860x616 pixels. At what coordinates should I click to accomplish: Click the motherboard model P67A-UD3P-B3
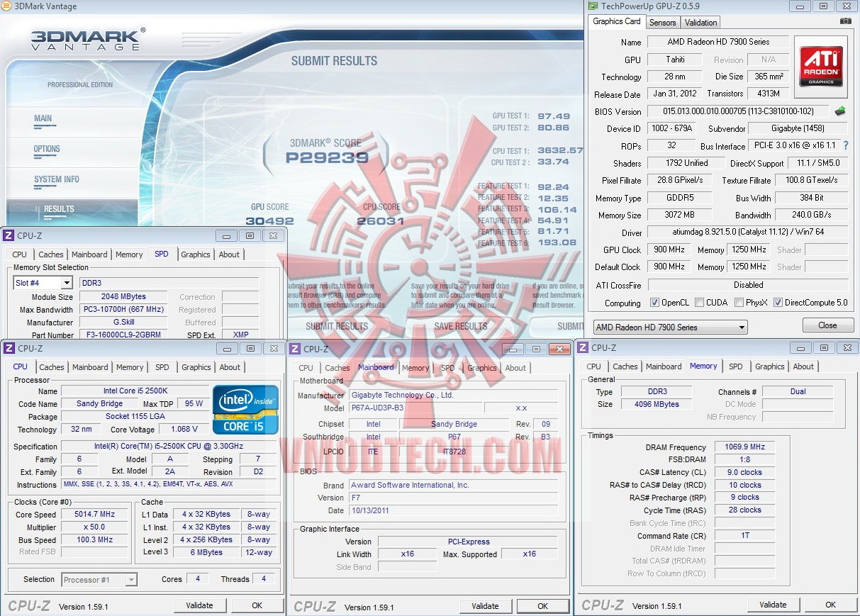[415, 408]
